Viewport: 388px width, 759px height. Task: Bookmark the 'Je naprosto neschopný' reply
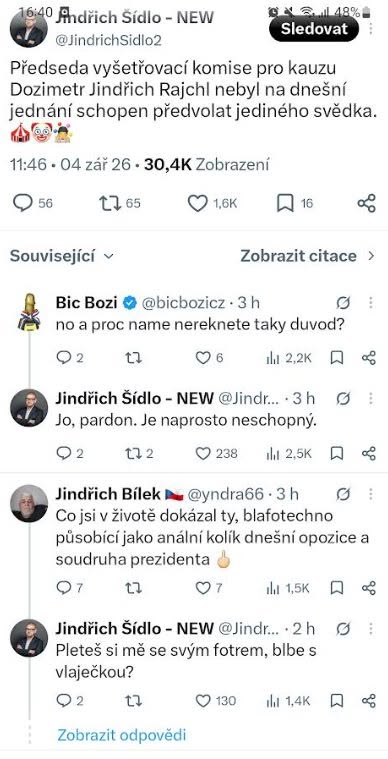coord(337,454)
